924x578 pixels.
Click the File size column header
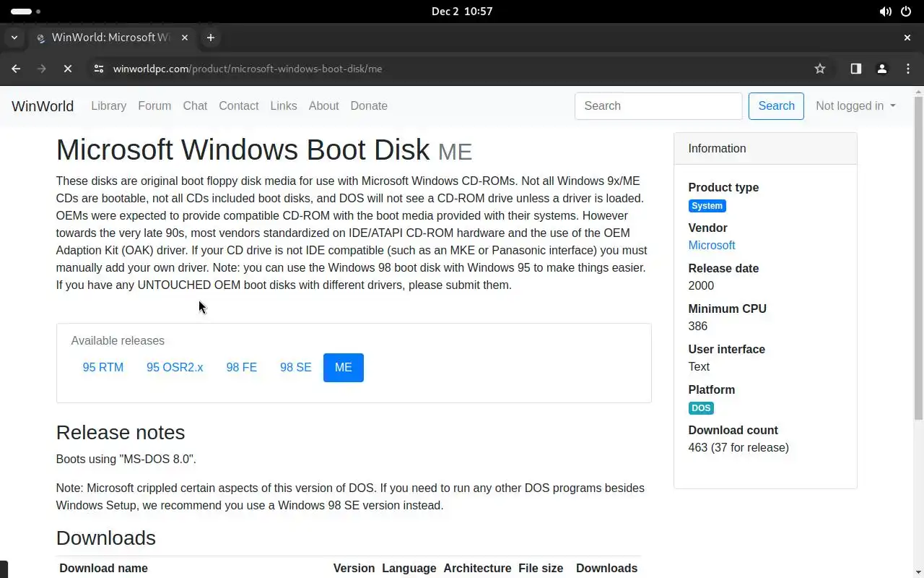[x=541, y=568]
